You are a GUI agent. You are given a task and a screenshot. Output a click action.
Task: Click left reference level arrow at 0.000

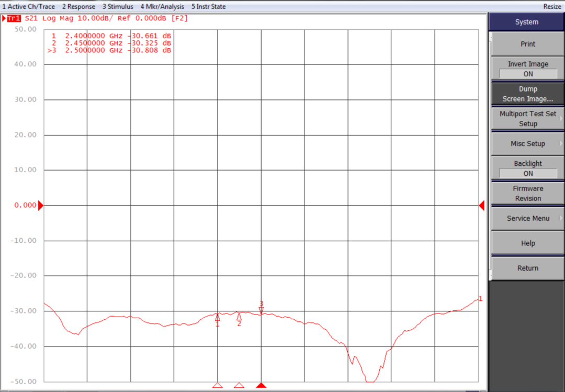(41, 206)
